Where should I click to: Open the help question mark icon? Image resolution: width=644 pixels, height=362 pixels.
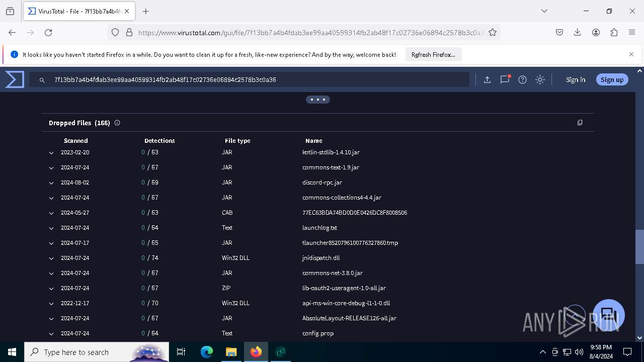(522, 79)
